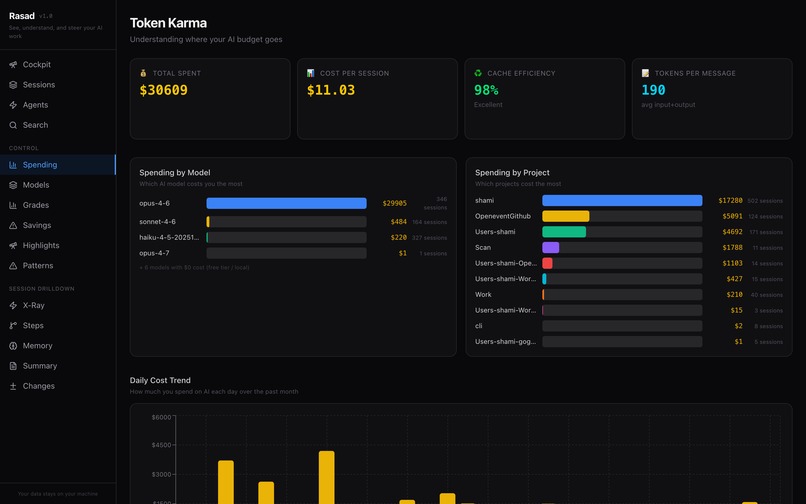Click the Sessions stack icon
The width and height of the screenshot is (806, 504).
point(13,85)
